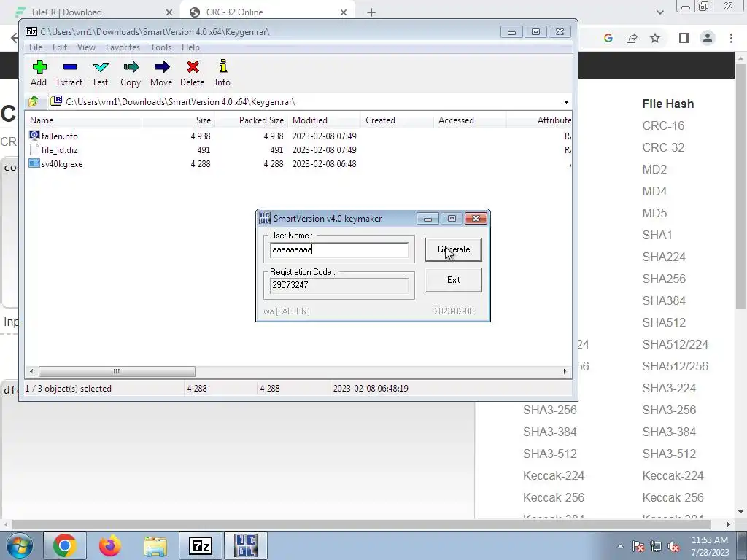Open the SHA256 link under File Hash

(664, 279)
